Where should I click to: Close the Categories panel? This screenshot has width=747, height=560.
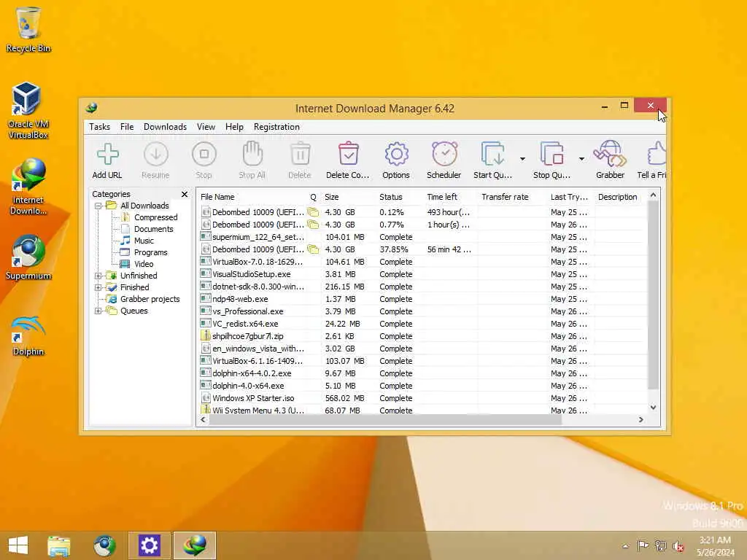(185, 194)
